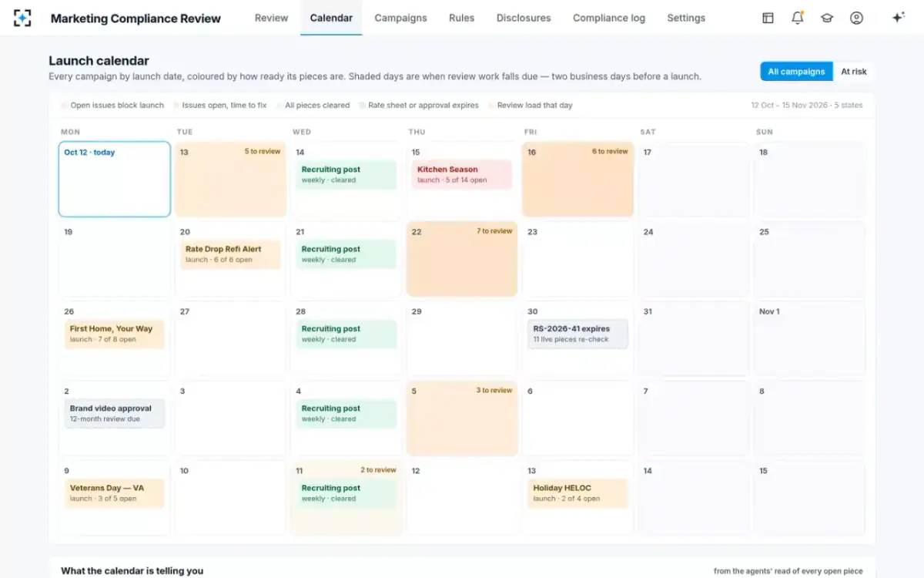The width and height of the screenshot is (924, 578).
Task: Select the shaded day 22 cell
Action: point(462,259)
